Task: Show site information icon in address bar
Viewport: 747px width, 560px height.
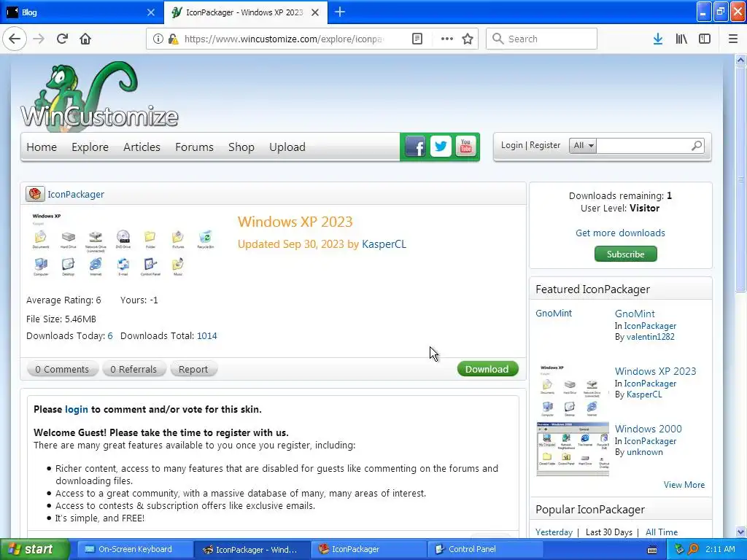Action: [158, 39]
